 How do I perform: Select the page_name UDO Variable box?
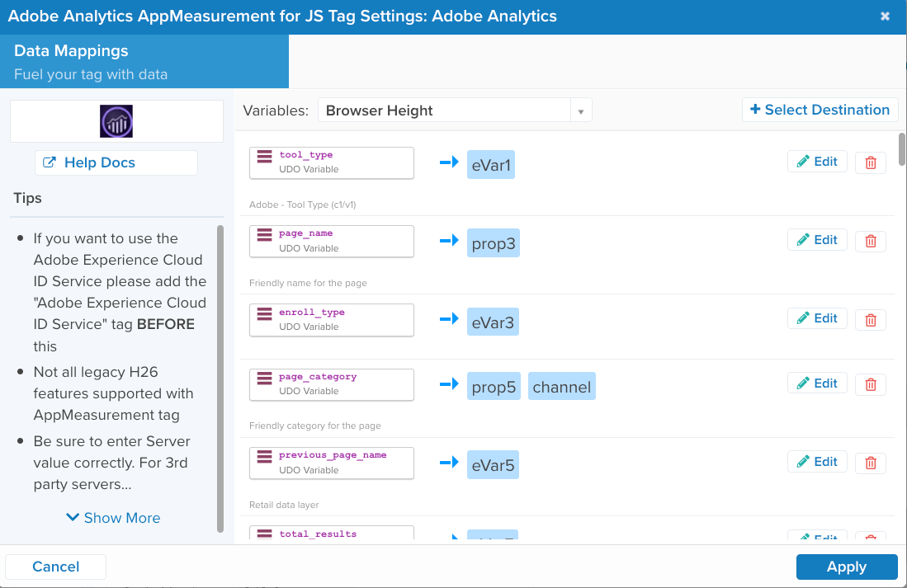[x=332, y=242]
